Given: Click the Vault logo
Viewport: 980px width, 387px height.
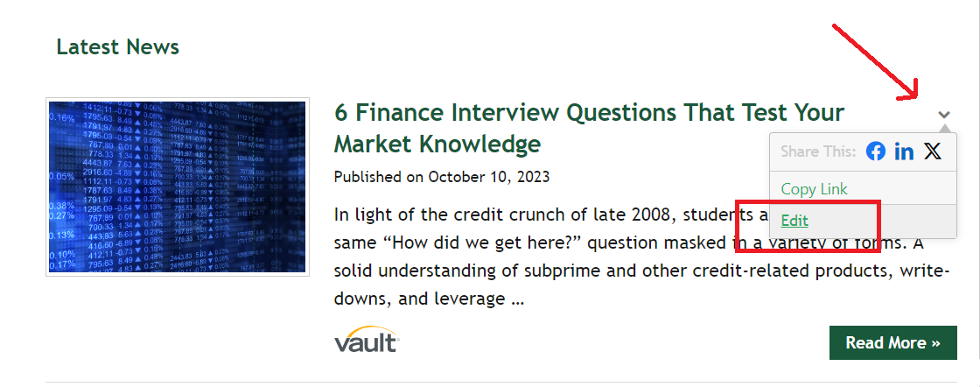Looking at the screenshot, I should point(366,341).
